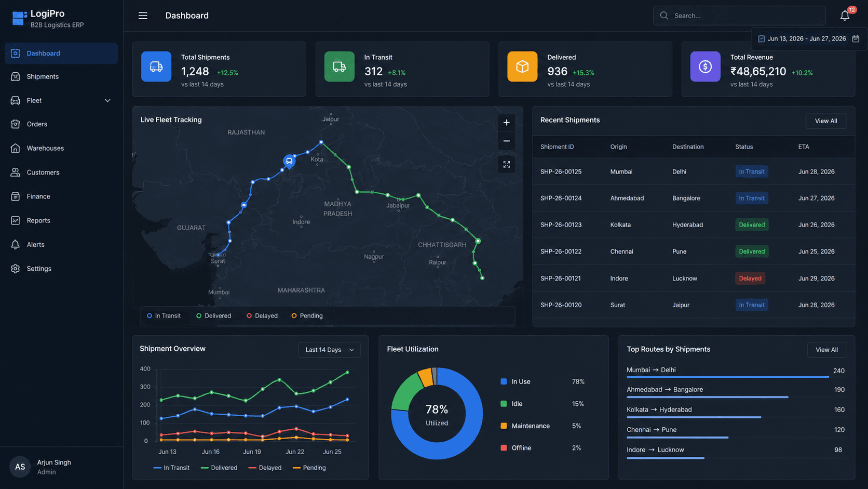This screenshot has height=489, width=868.
Task: Click the truck location marker on map
Action: coord(289,161)
